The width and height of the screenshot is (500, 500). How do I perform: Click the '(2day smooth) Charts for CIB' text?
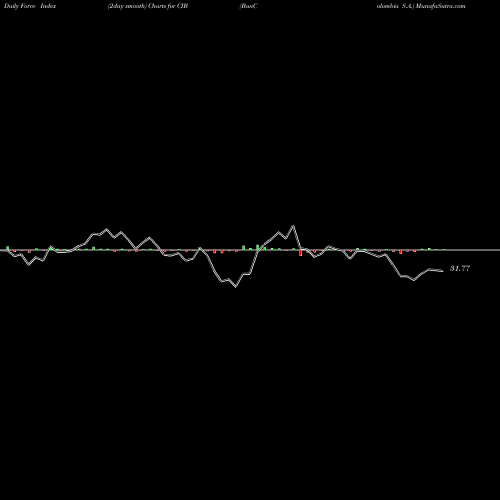click(148, 6)
